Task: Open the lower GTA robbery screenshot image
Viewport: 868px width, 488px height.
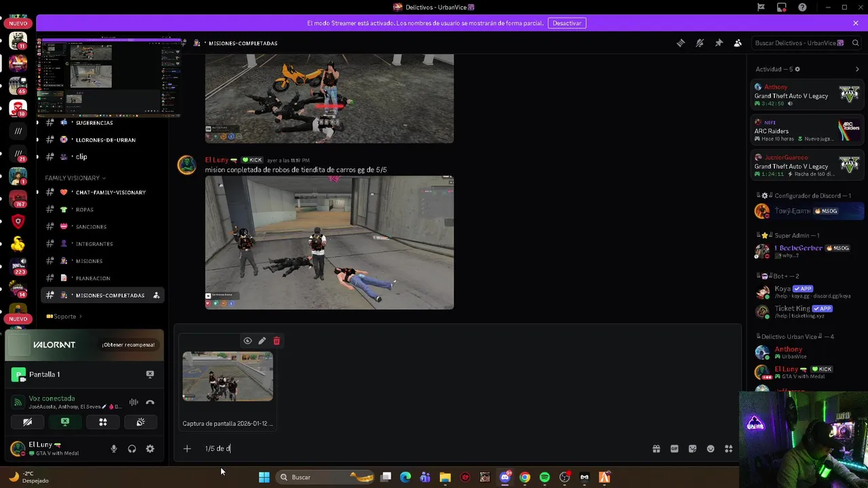Action: 330,243
